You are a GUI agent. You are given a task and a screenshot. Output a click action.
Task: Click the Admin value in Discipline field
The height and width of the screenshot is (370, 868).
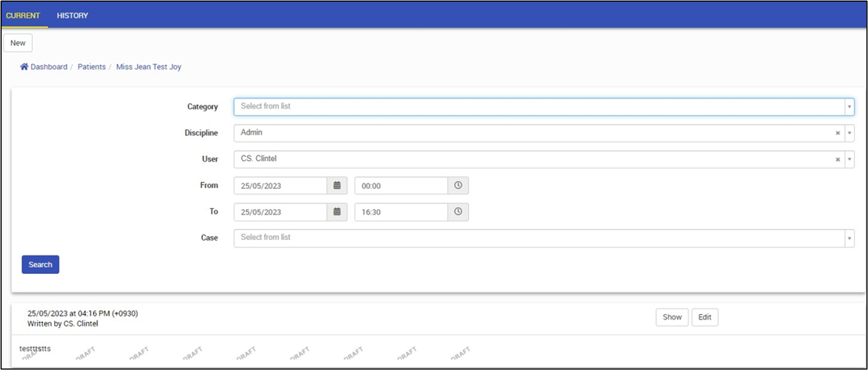[252, 132]
